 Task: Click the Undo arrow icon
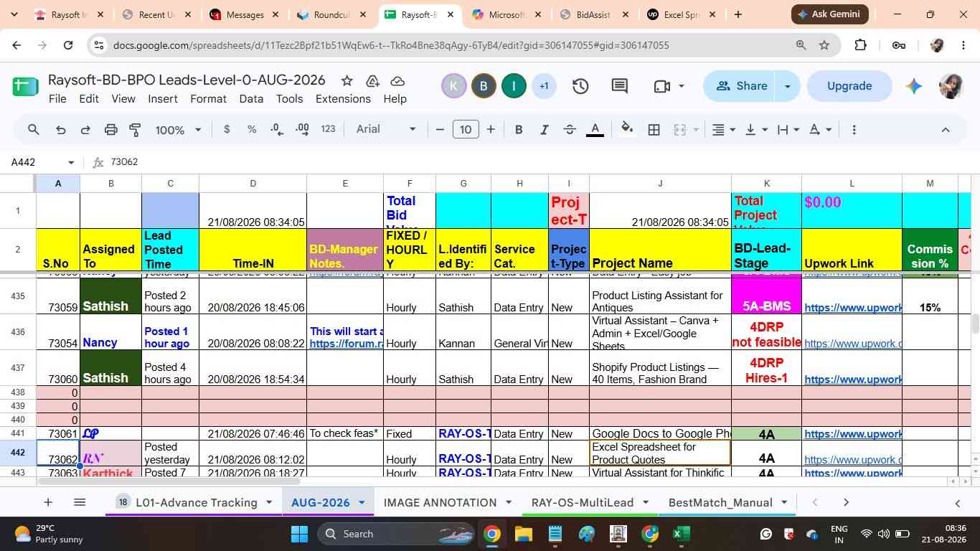pos(61,130)
